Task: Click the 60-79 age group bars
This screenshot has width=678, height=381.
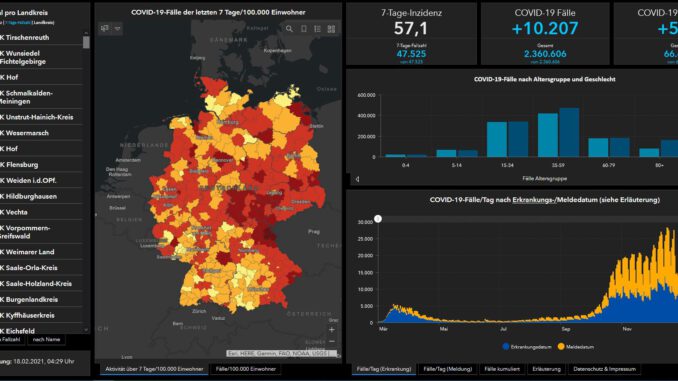Action: 609,147
